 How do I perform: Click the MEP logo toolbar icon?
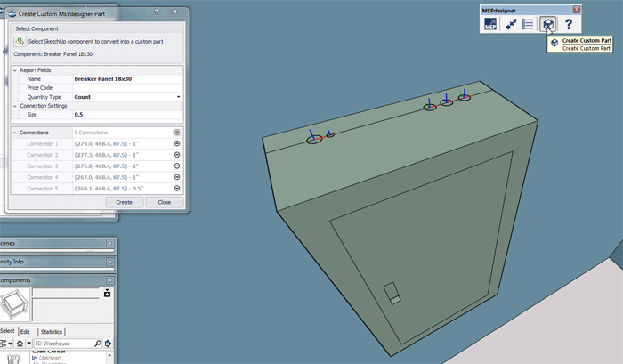pos(490,24)
